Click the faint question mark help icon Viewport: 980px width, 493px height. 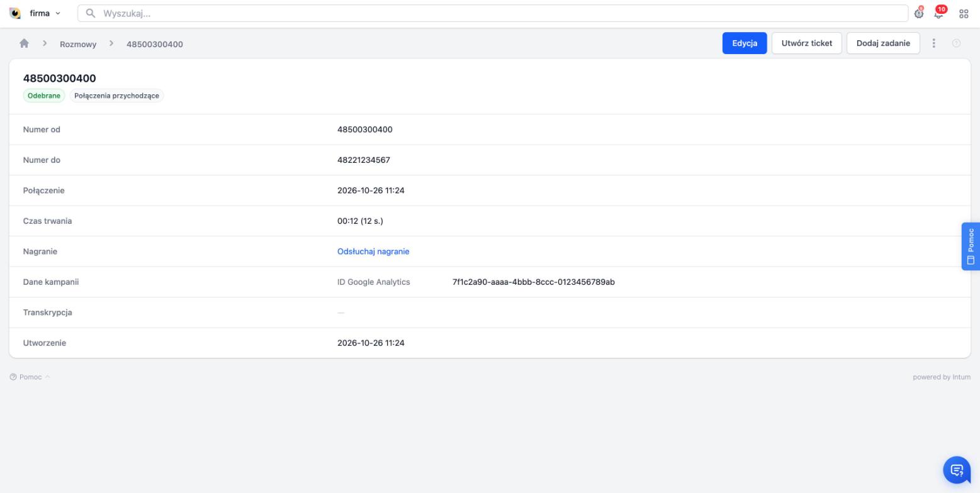point(957,43)
